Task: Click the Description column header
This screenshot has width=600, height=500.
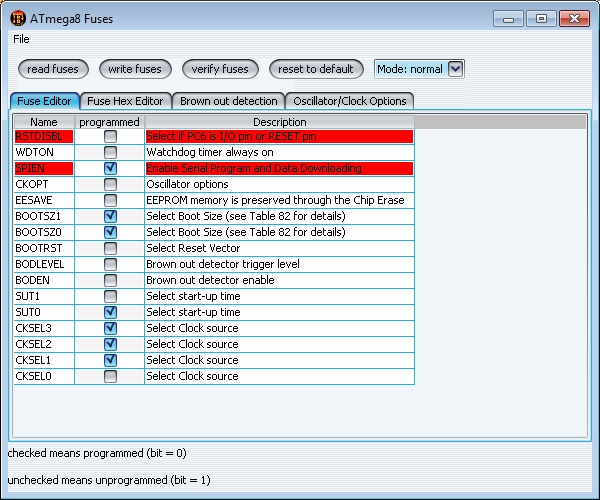Action: tap(280, 122)
